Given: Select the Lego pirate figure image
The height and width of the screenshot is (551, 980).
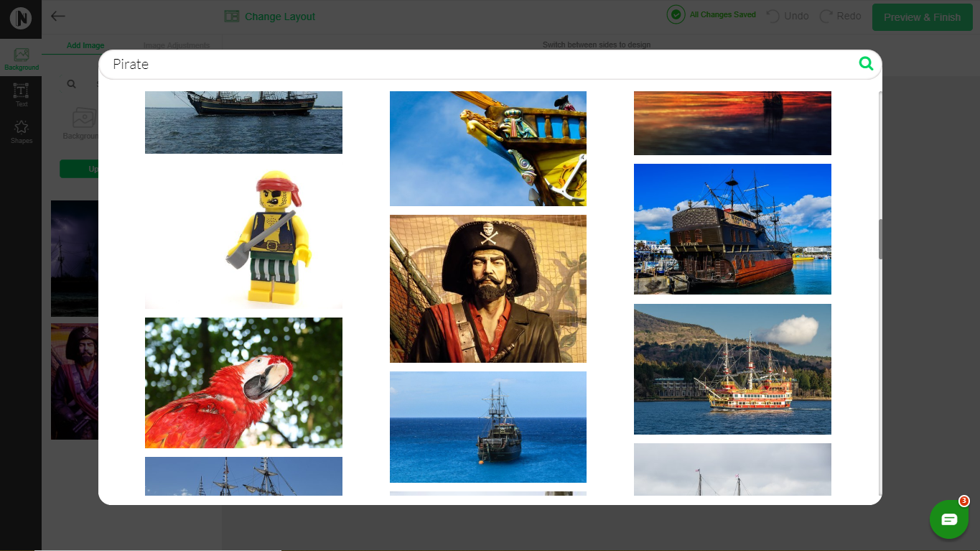Looking at the screenshot, I should point(243,236).
